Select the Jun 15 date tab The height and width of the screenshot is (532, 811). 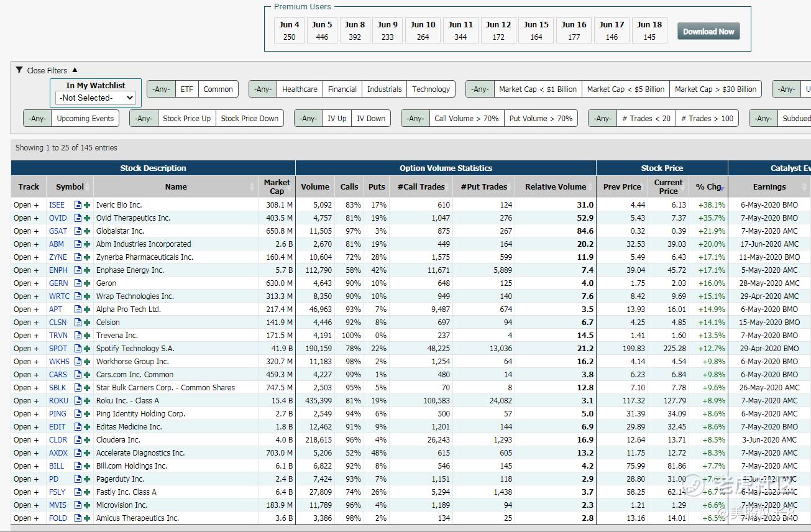(536, 30)
